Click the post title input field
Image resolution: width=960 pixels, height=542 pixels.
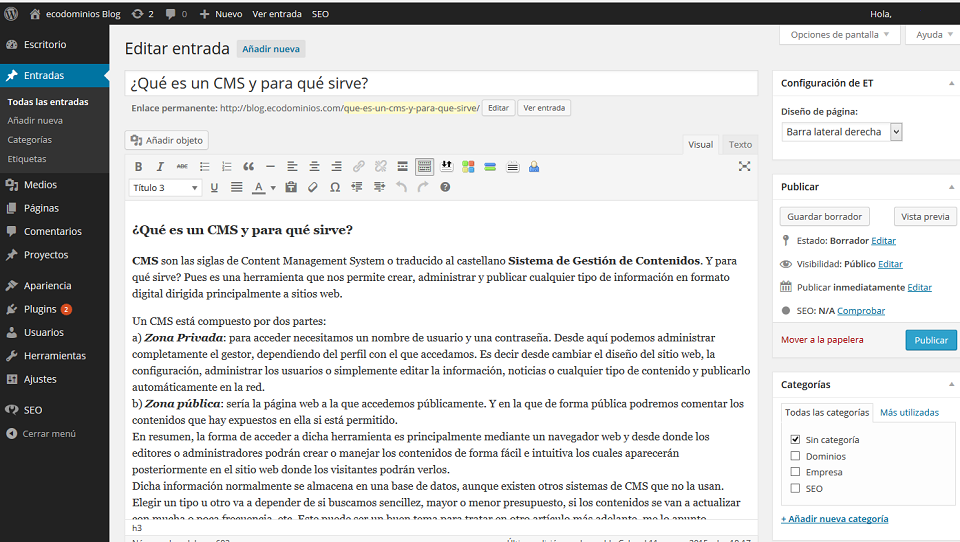[x=440, y=83]
